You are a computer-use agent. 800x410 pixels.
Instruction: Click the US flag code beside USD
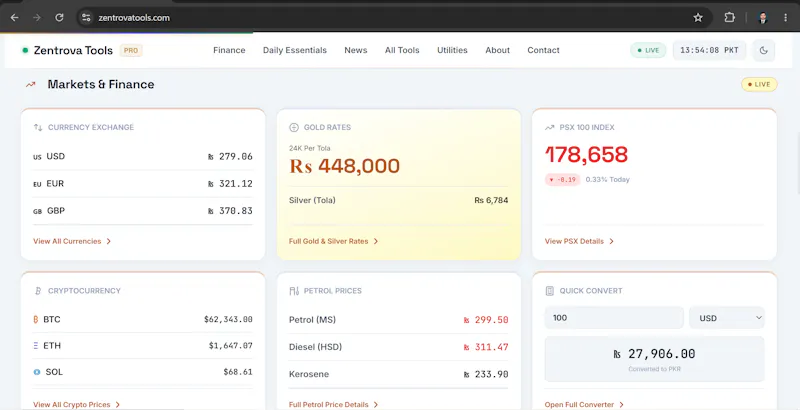click(37, 157)
